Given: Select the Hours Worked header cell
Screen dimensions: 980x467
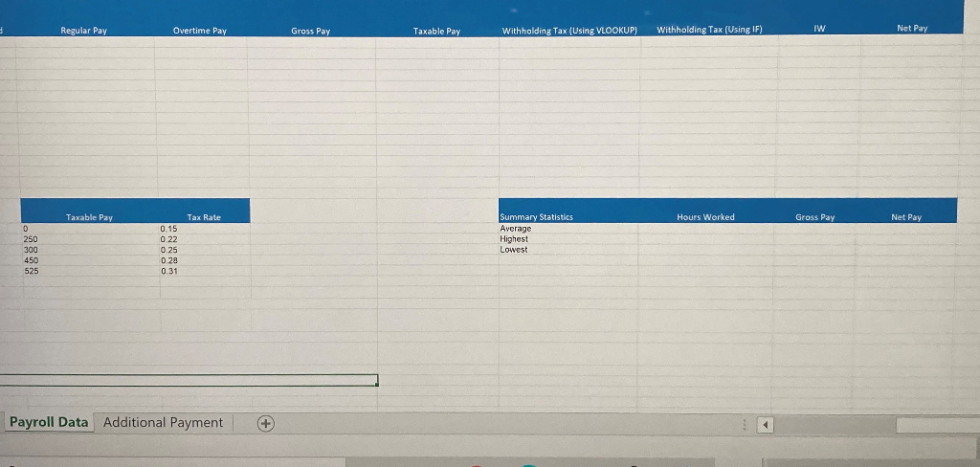Looking at the screenshot, I should pos(705,217).
